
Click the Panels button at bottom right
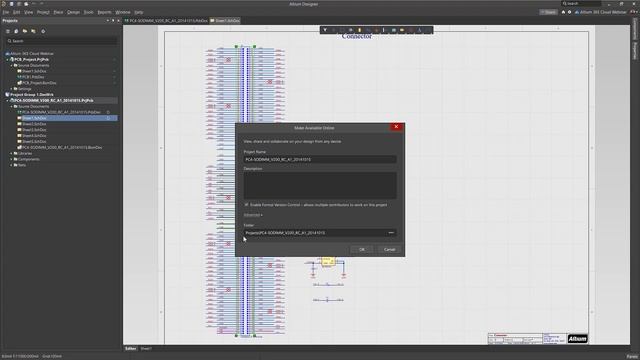pyautogui.click(x=632, y=356)
